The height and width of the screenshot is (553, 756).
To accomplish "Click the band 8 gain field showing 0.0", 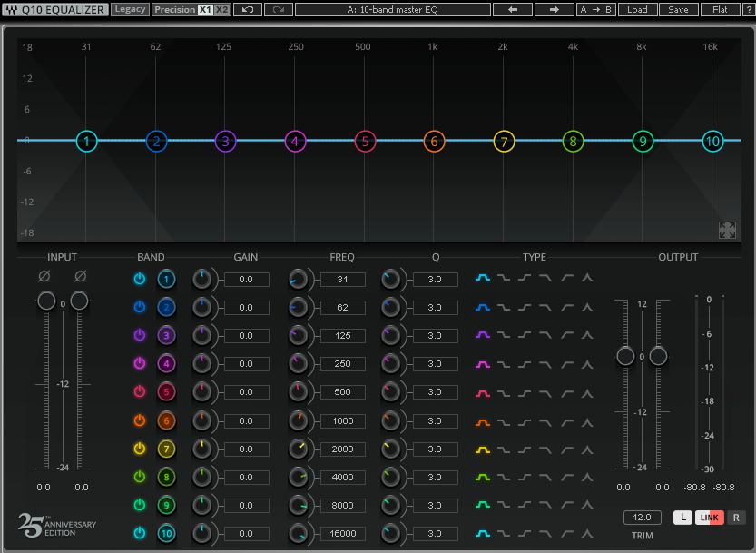I will pos(246,478).
